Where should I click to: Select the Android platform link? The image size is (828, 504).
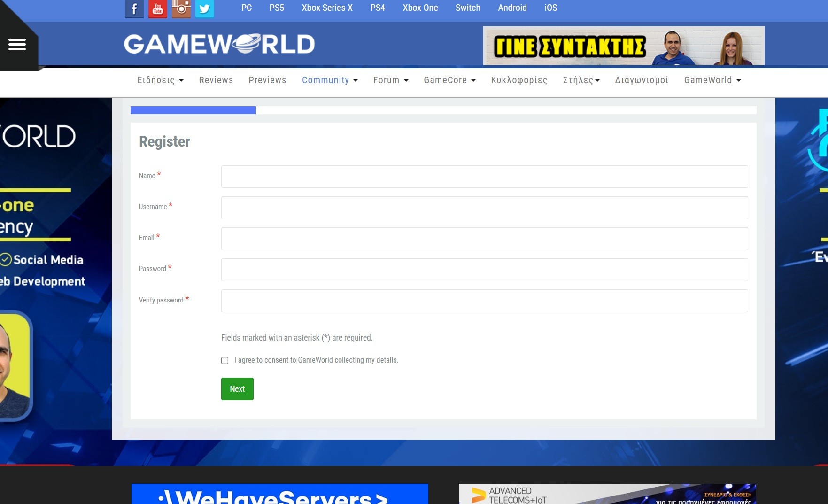[x=512, y=8]
